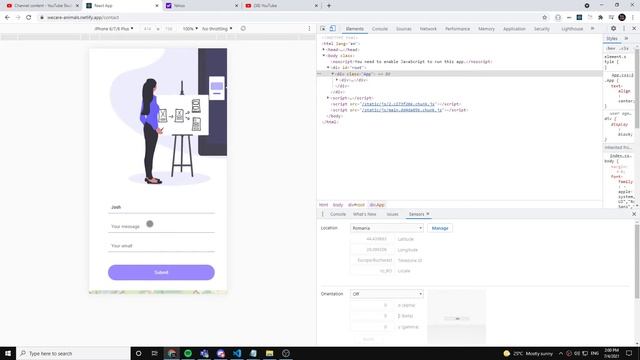Expand the head element node

(x=324, y=49)
